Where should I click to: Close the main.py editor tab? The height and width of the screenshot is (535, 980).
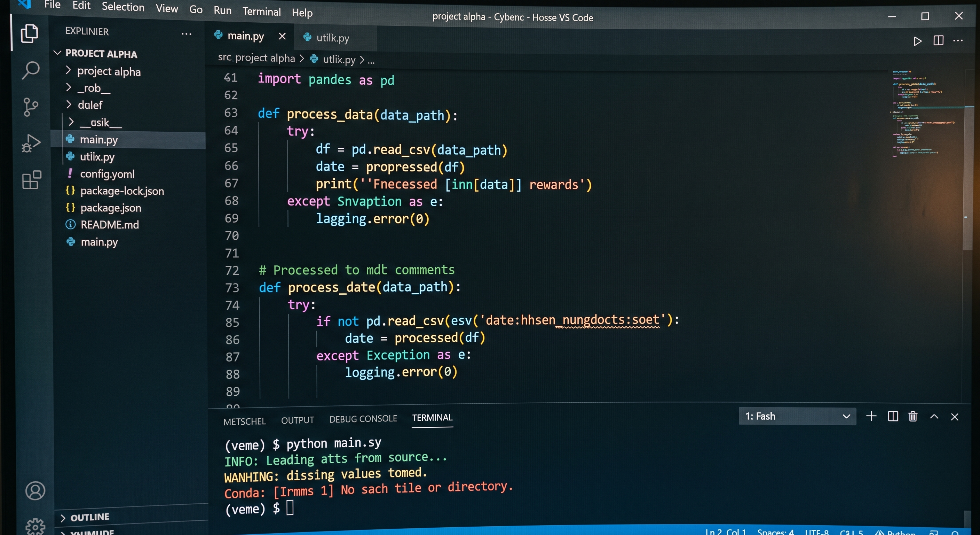click(x=282, y=36)
